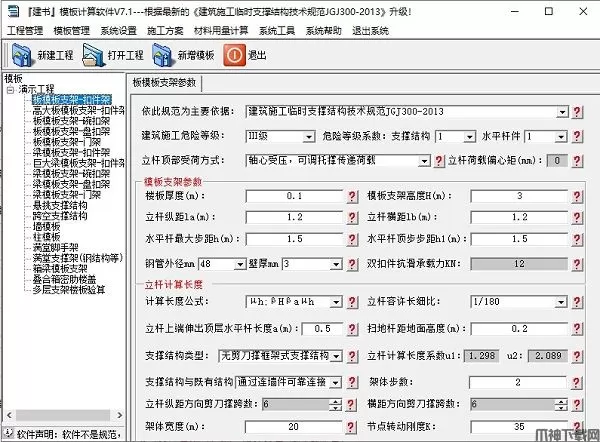This screenshot has height=442, width=600.
Task: Select 多层支架楼板验算 in the tree
Action: tap(69, 290)
